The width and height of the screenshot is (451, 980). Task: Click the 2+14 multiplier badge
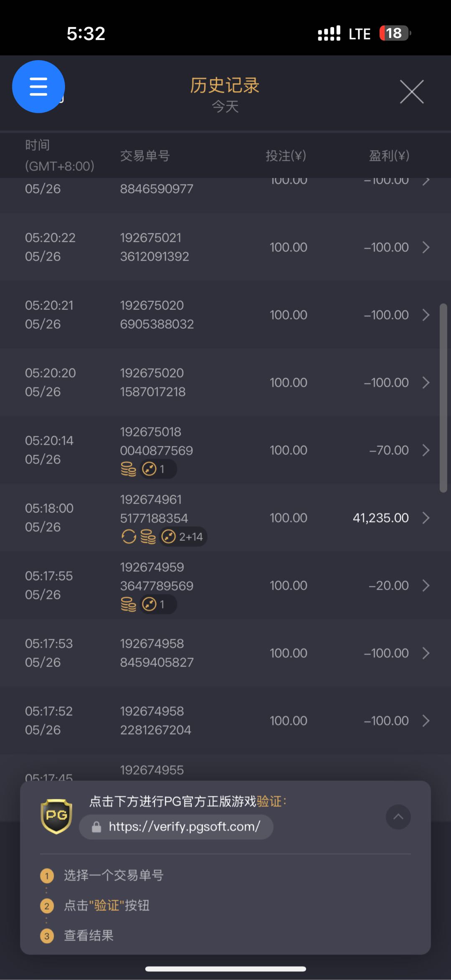(x=183, y=537)
